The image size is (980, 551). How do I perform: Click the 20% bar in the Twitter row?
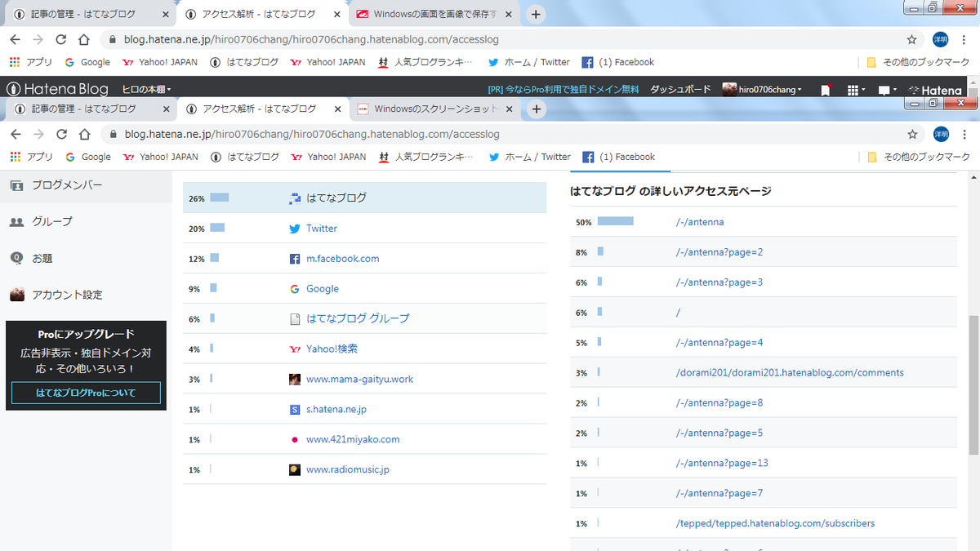(217, 228)
